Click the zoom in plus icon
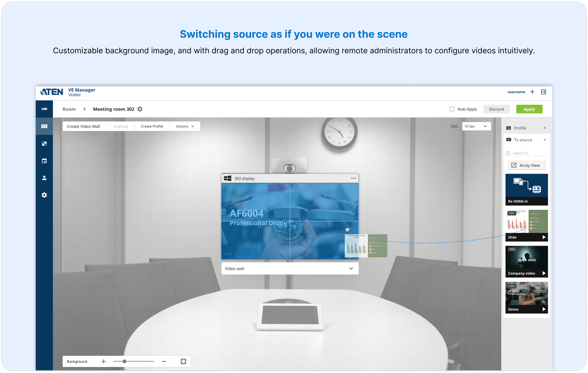This screenshot has width=588, height=373. click(104, 361)
